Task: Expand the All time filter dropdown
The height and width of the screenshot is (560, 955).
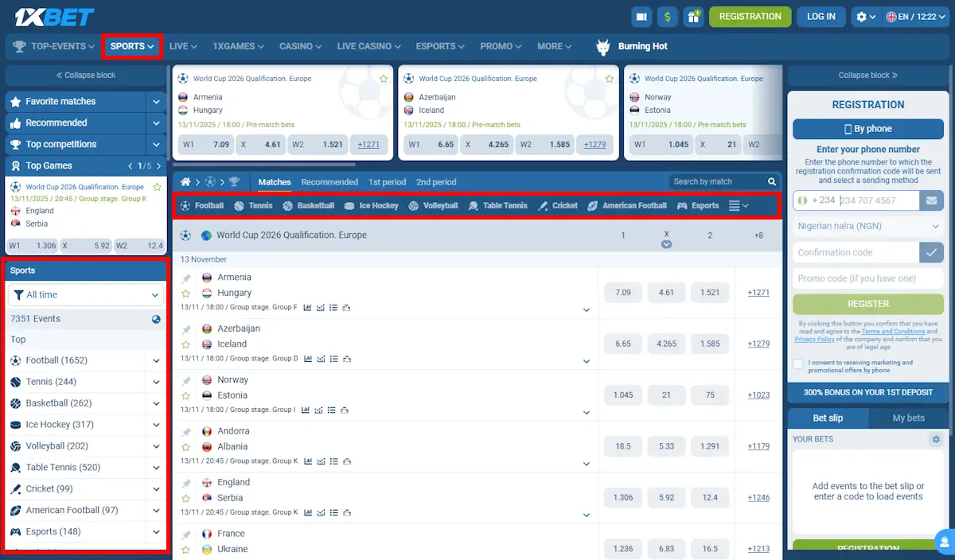Action: coord(85,294)
